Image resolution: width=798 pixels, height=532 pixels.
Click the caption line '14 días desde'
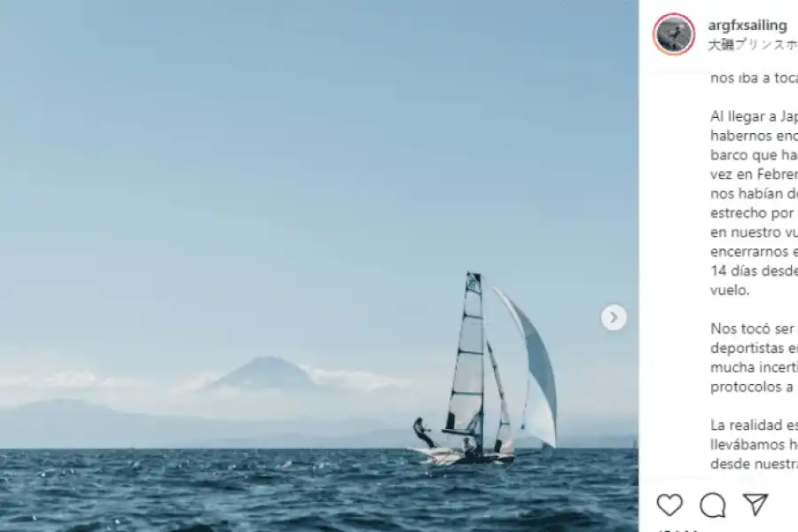pyautogui.click(x=755, y=270)
